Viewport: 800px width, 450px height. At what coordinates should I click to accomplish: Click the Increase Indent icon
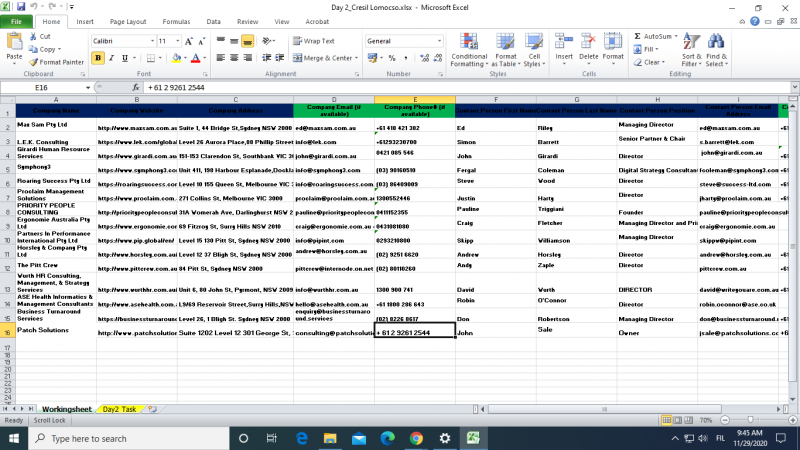280,58
